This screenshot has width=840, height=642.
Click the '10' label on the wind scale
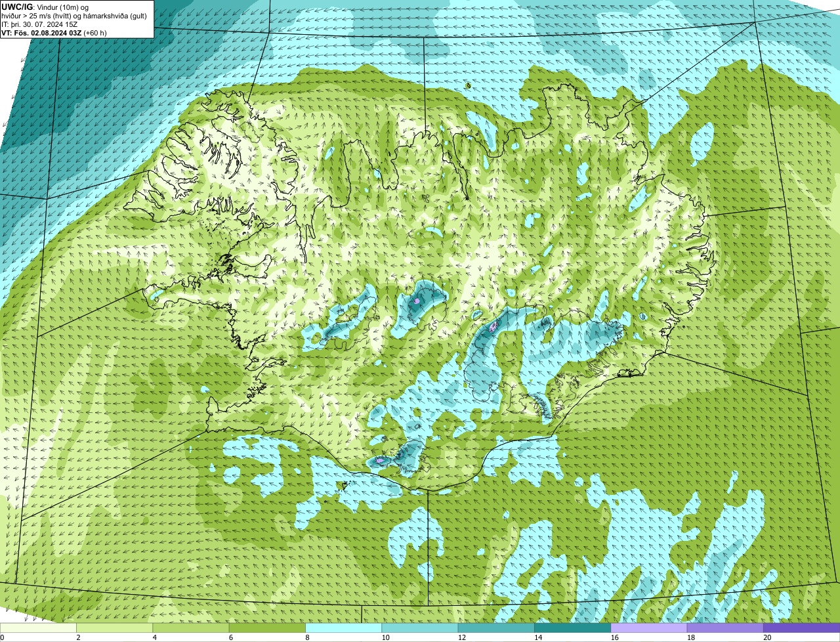[385, 637]
